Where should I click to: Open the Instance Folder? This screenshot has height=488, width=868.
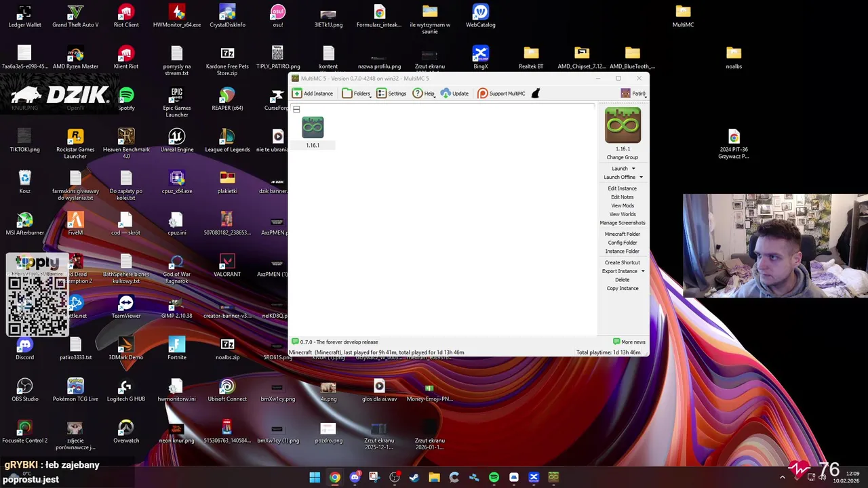coord(623,251)
